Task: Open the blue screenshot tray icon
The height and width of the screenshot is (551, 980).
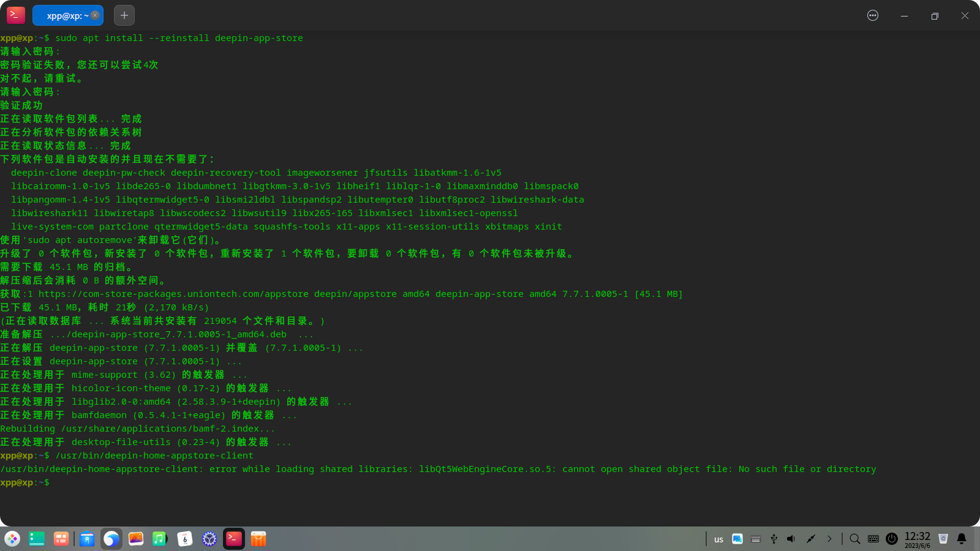Action: click(x=737, y=539)
